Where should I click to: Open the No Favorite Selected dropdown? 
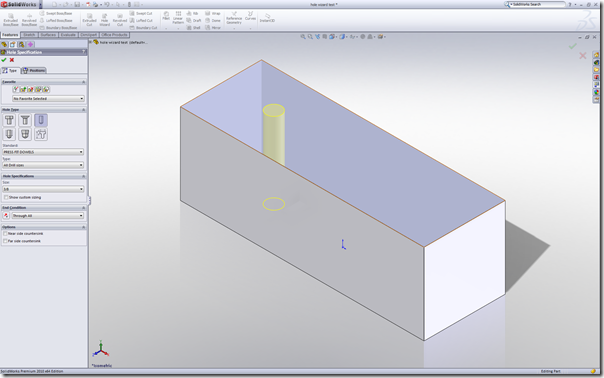[48, 99]
